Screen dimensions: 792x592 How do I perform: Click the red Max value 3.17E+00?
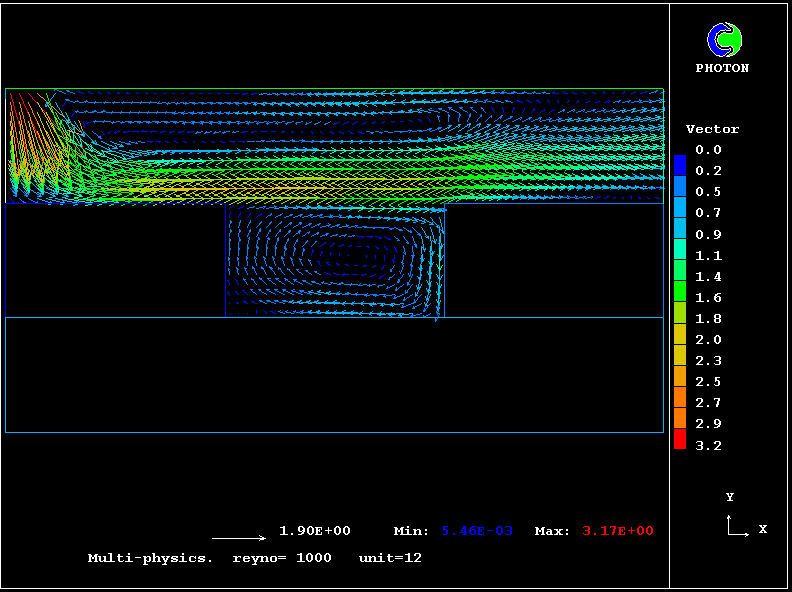point(618,531)
